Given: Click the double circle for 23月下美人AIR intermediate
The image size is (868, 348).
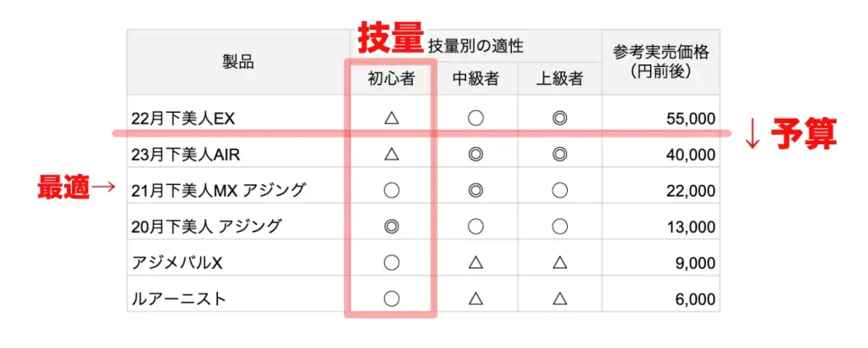Looking at the screenshot, I should [x=476, y=154].
